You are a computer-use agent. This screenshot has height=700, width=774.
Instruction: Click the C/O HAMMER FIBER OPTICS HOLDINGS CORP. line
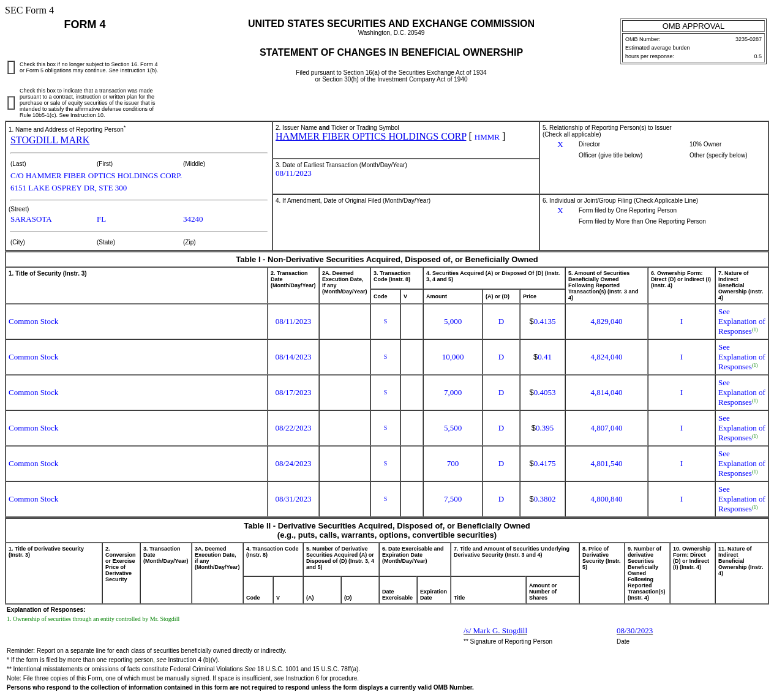click(x=96, y=176)
